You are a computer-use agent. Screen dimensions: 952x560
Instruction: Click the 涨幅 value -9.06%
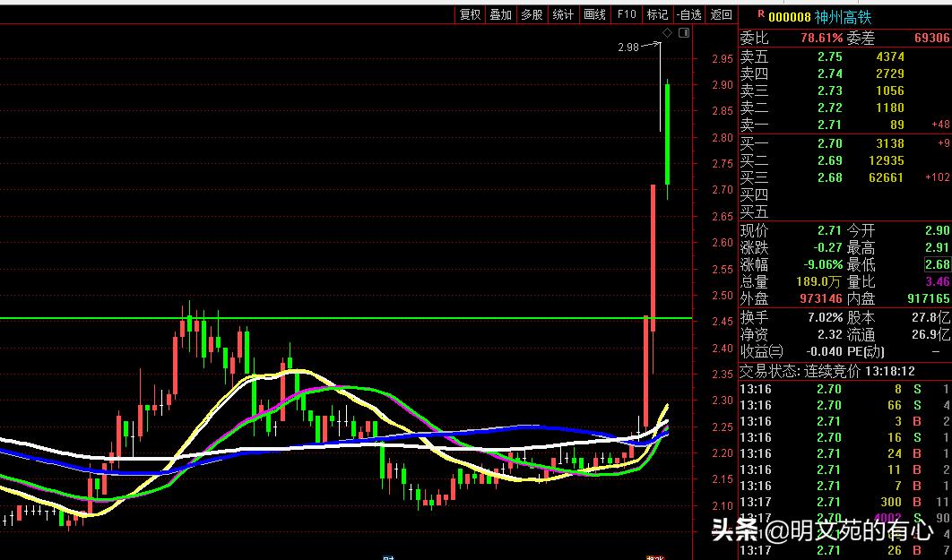823,264
